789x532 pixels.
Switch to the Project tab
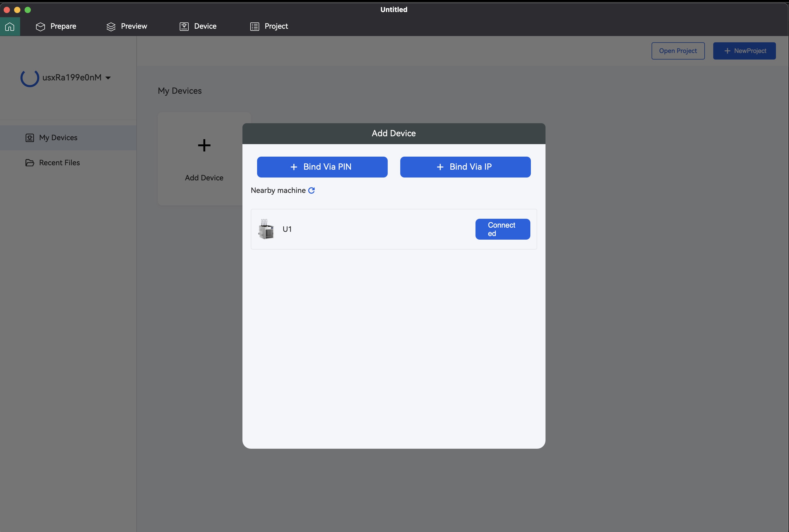(x=269, y=26)
